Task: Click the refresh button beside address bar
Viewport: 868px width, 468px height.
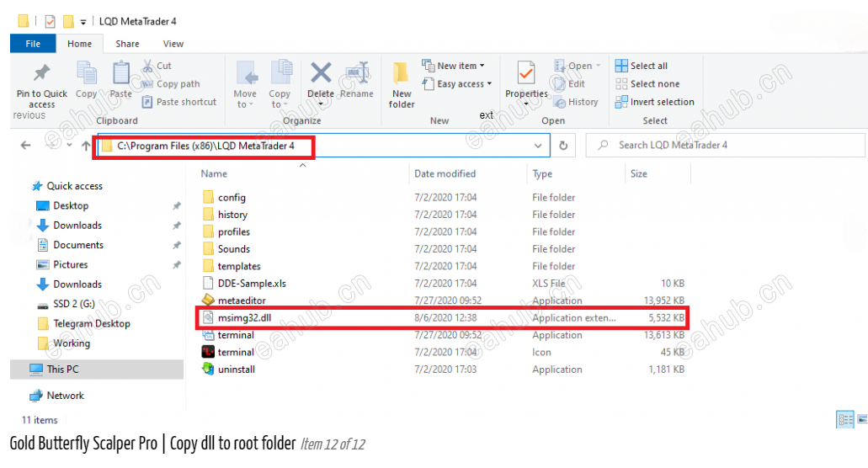Action: (563, 146)
